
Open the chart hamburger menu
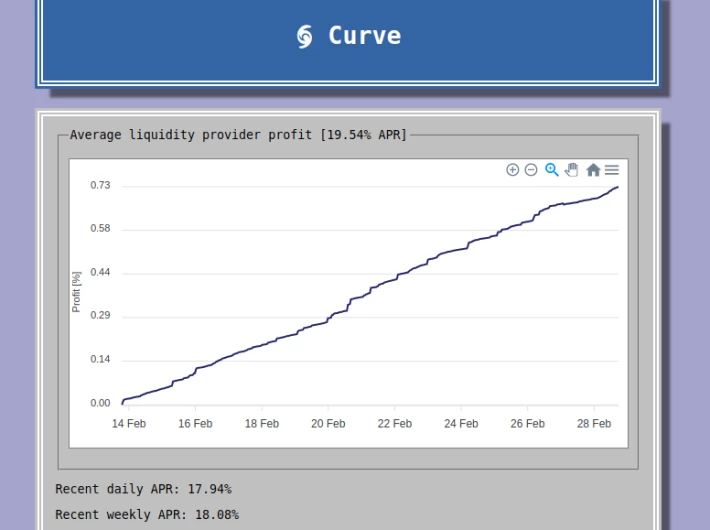[612, 170]
